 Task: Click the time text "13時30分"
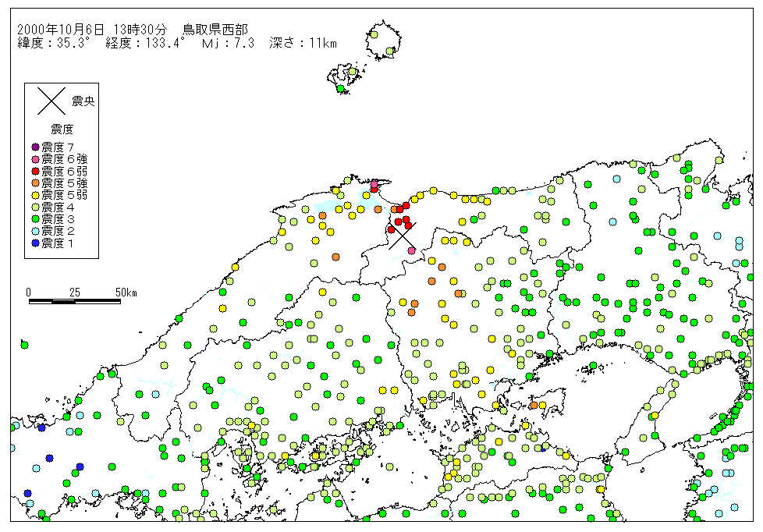click(x=140, y=30)
